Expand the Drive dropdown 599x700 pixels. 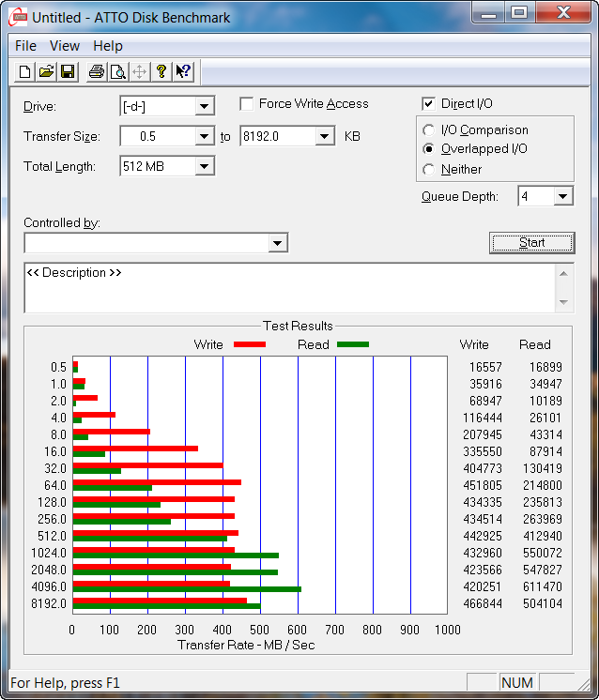coord(204,106)
